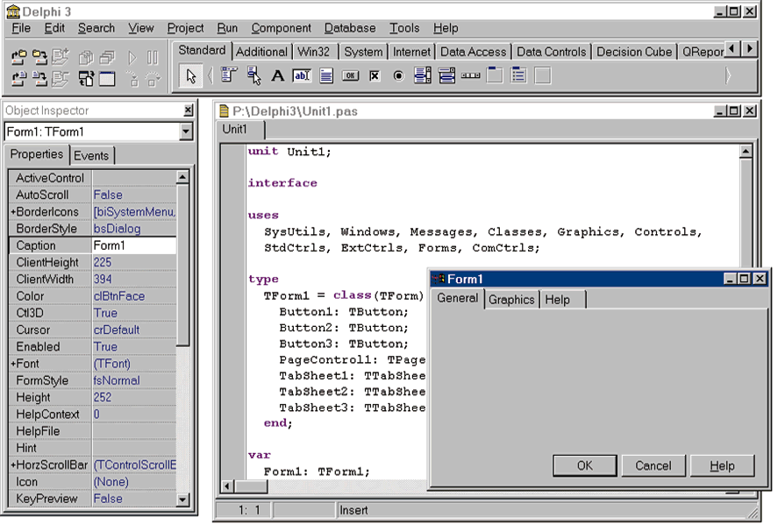Select the RadioButton component icon
Viewport: 778px width, 532px height.
[398, 76]
